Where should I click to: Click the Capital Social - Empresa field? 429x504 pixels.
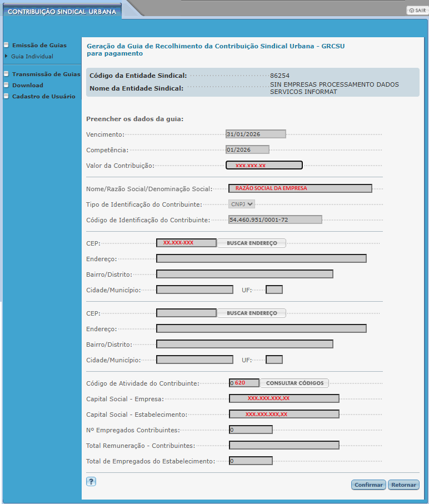pyautogui.click(x=284, y=398)
